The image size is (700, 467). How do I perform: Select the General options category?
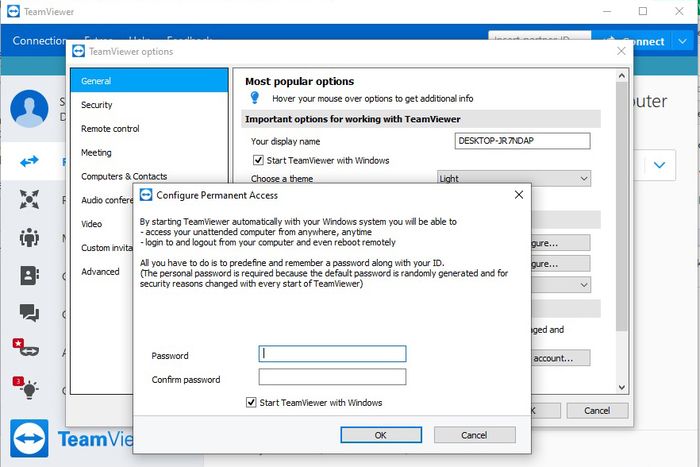[149, 81]
